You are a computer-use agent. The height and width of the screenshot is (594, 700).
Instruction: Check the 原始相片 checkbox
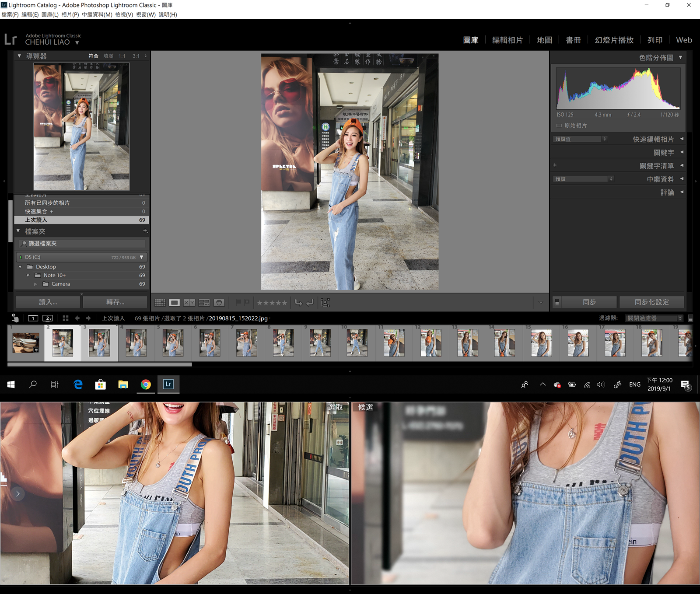[559, 126]
